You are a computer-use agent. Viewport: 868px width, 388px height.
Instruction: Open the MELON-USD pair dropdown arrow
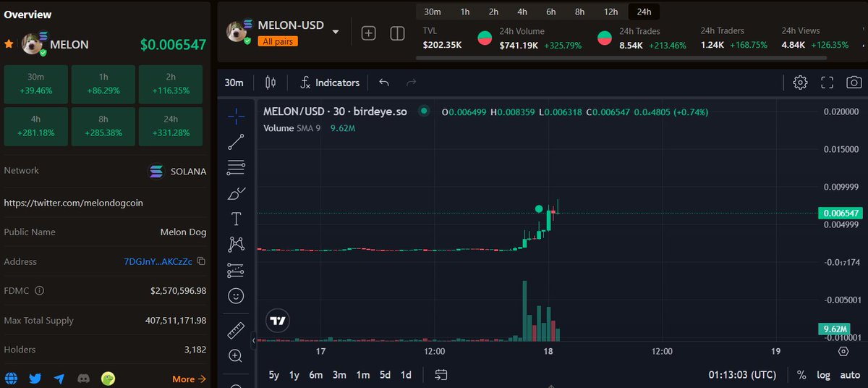click(x=336, y=33)
